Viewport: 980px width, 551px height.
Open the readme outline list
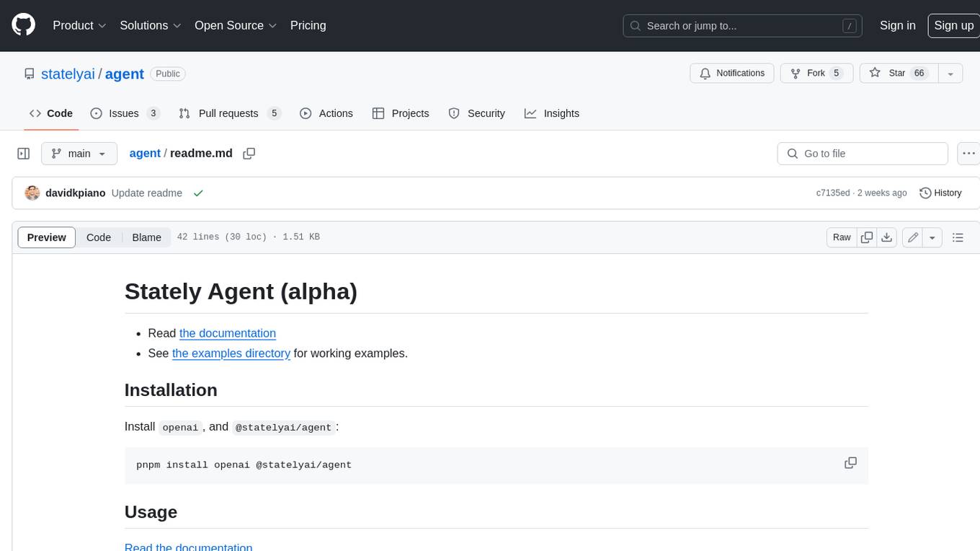coord(958,237)
